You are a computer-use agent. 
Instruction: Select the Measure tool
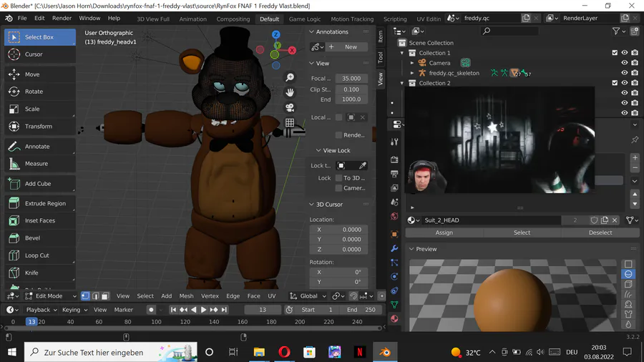[40, 163]
